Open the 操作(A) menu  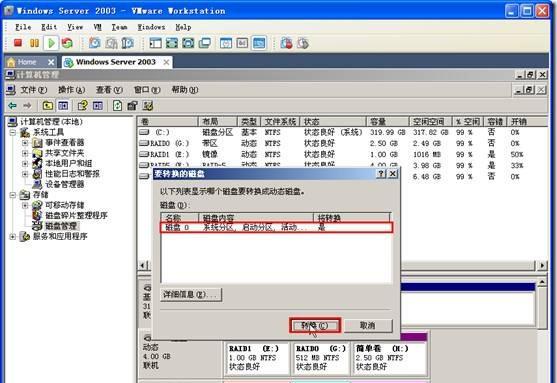point(71,90)
